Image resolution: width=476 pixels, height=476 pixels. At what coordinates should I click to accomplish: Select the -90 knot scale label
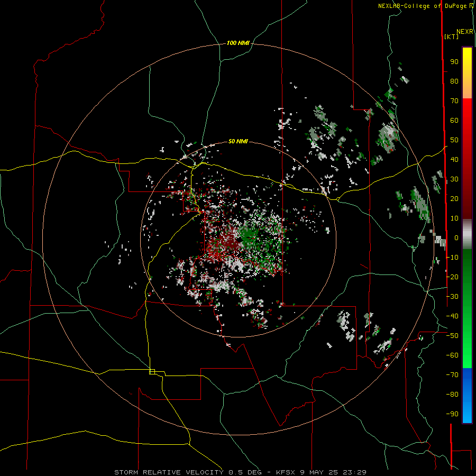452,414
